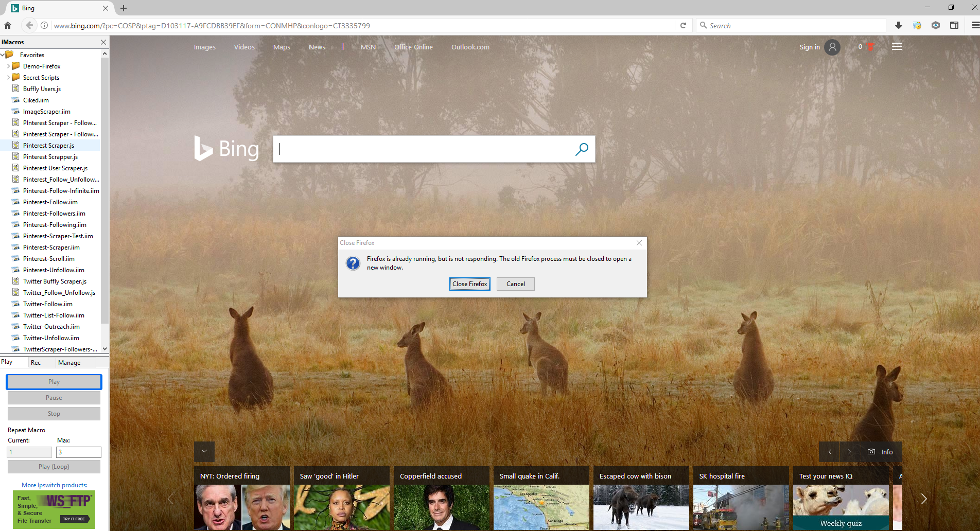
Task: Click Sign in on Bing
Action: tap(810, 47)
